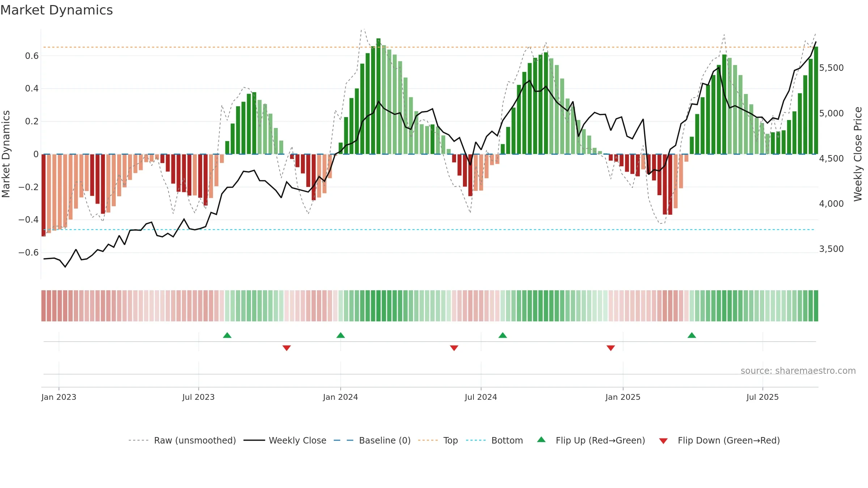Click the 0.6 left axis tick label

tap(32, 56)
